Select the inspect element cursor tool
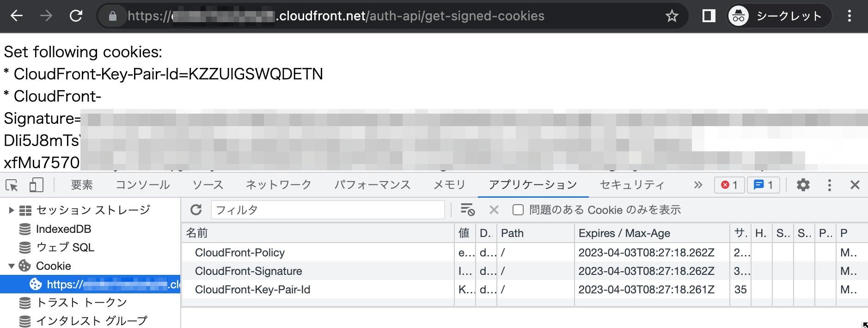 [x=12, y=185]
